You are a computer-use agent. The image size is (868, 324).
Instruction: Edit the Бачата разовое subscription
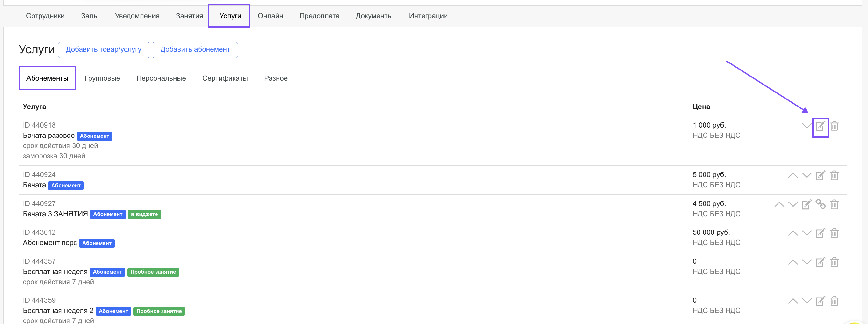[820, 126]
